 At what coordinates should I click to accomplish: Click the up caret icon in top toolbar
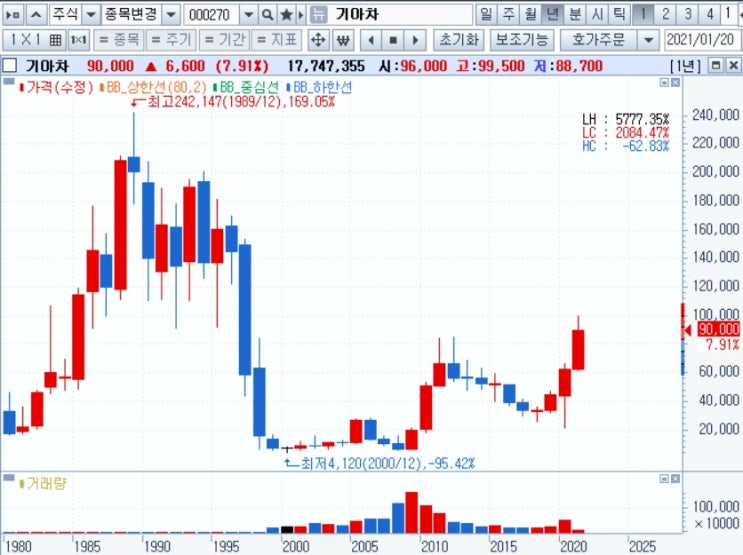click(x=36, y=15)
